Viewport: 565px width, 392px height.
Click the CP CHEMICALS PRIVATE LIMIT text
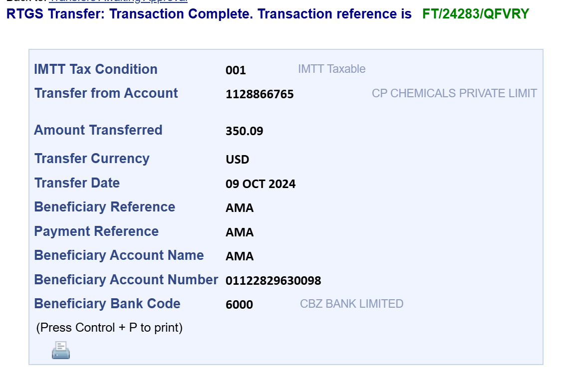(454, 93)
